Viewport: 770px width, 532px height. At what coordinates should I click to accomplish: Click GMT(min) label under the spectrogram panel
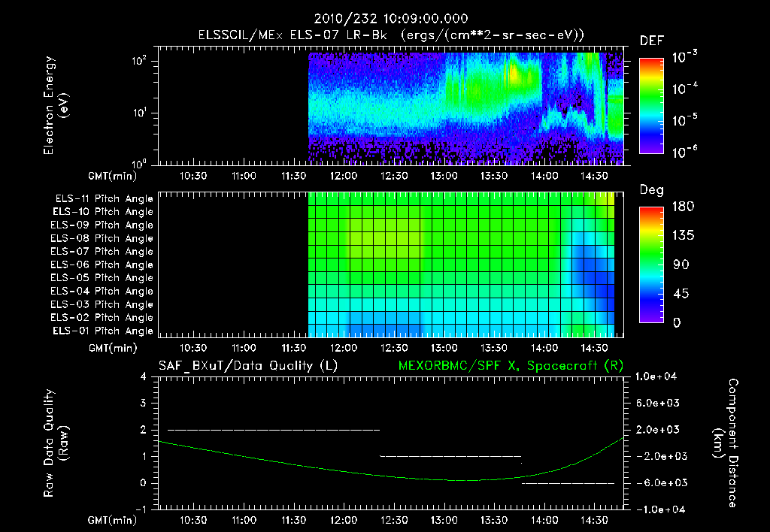pyautogui.click(x=113, y=176)
